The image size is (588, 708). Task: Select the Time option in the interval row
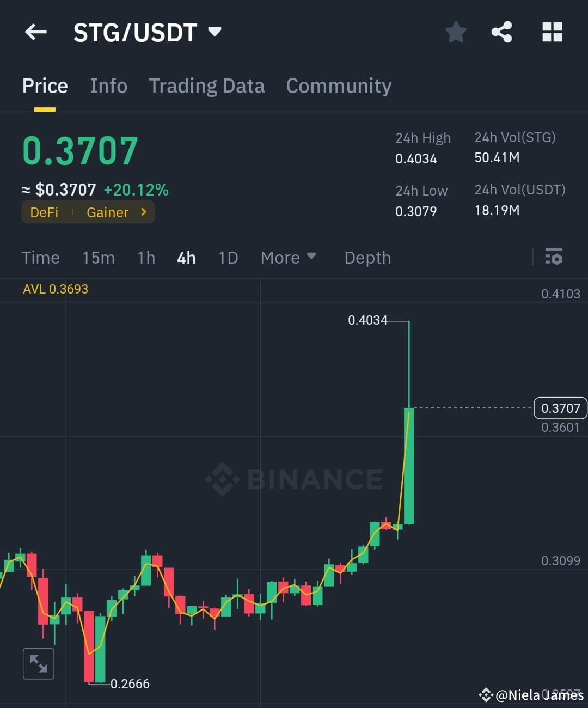(40, 258)
